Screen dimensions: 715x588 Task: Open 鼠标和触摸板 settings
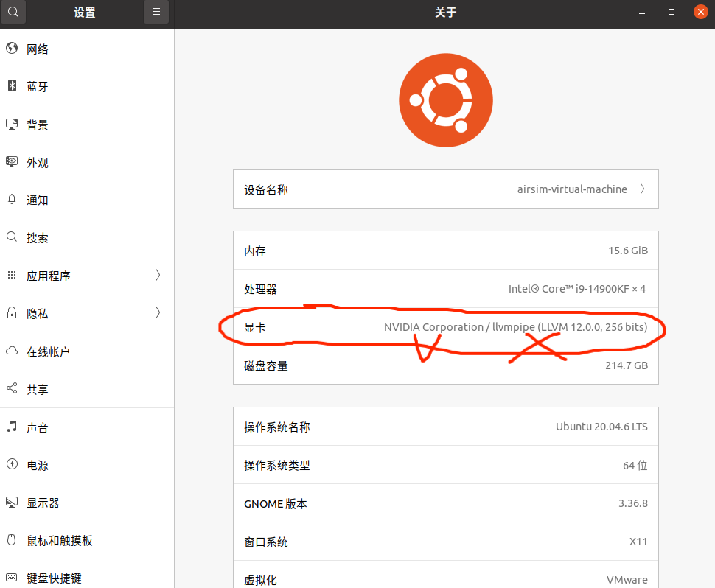[87, 541]
